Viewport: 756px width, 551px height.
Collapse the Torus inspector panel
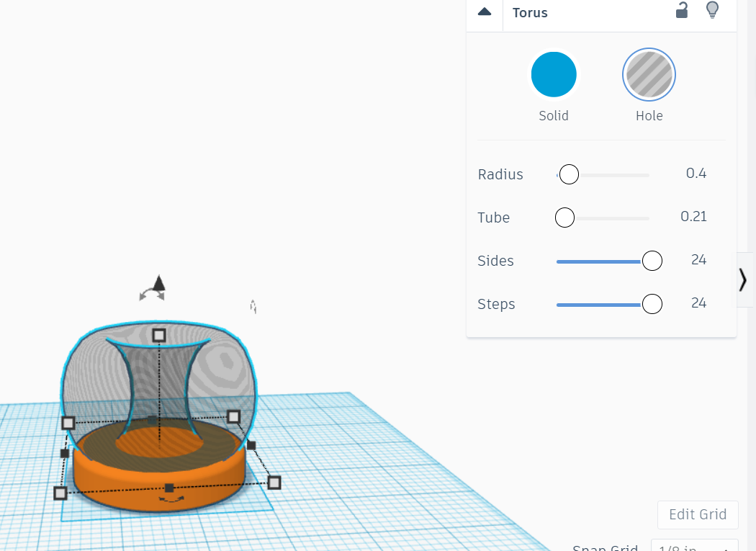click(483, 12)
